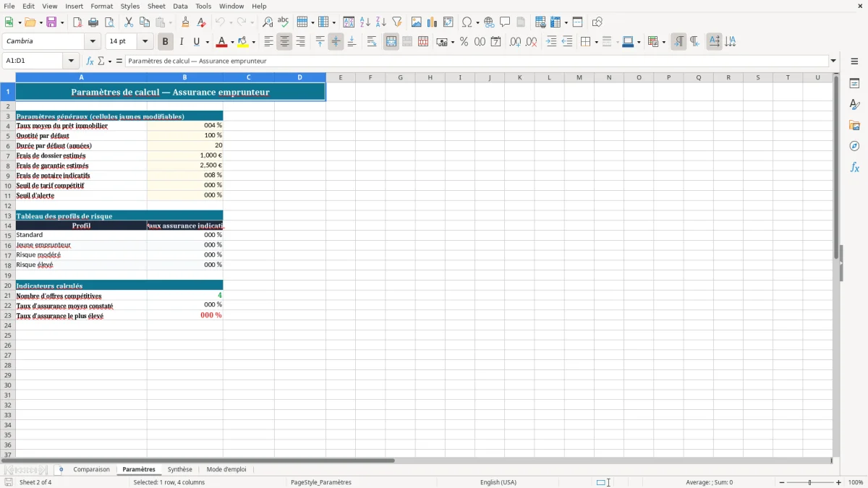Open the font color dropdown arrow
The image size is (868, 488).
pyautogui.click(x=231, y=42)
